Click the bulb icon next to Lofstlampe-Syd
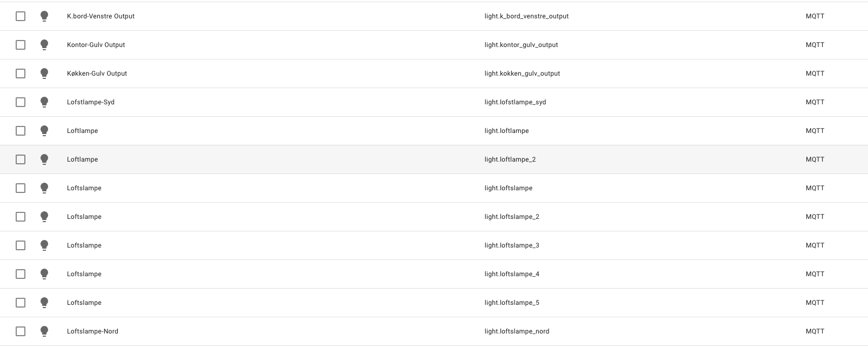The width and height of the screenshot is (868, 347). [44, 102]
